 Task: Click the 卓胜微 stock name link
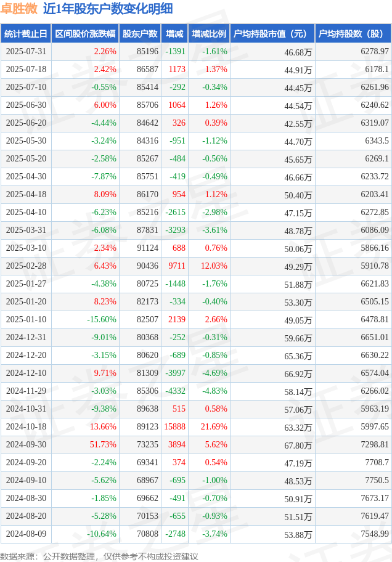[x=19, y=9]
